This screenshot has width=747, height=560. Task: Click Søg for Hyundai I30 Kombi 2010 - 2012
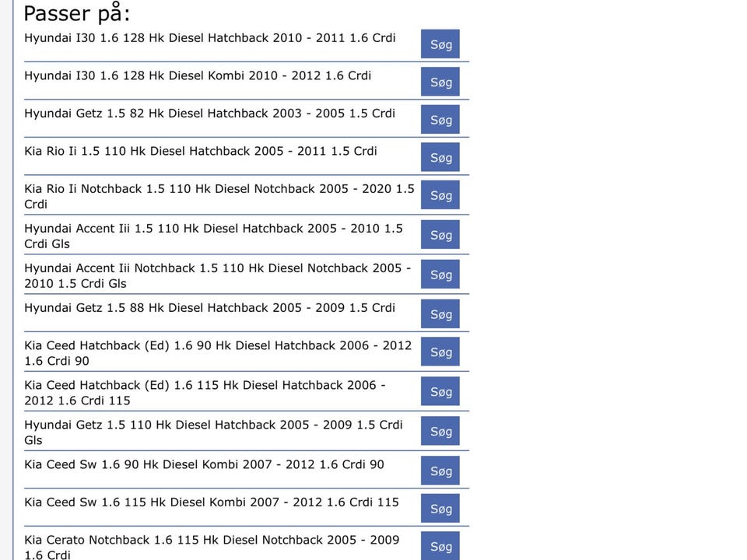(440, 82)
